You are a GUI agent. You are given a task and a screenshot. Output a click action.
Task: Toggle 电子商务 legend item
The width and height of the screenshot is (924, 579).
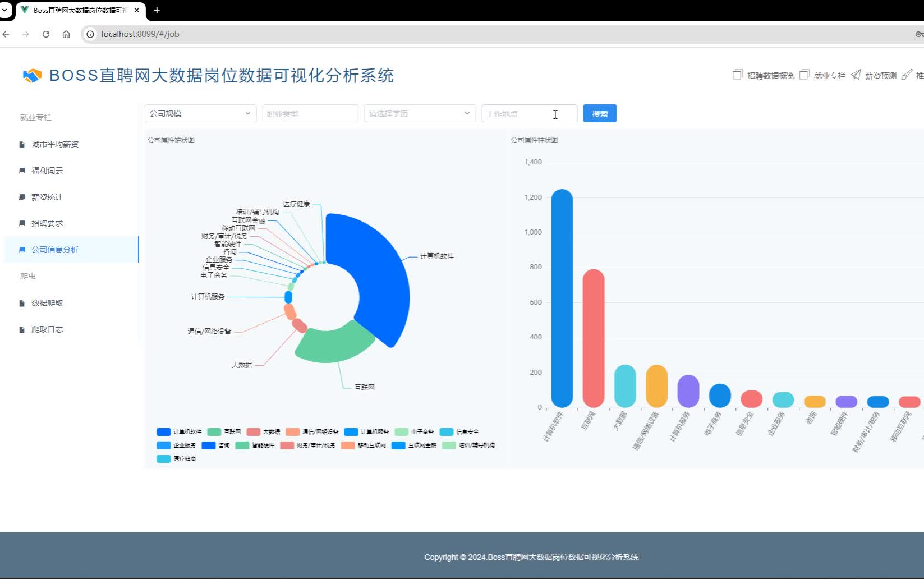[415, 432]
